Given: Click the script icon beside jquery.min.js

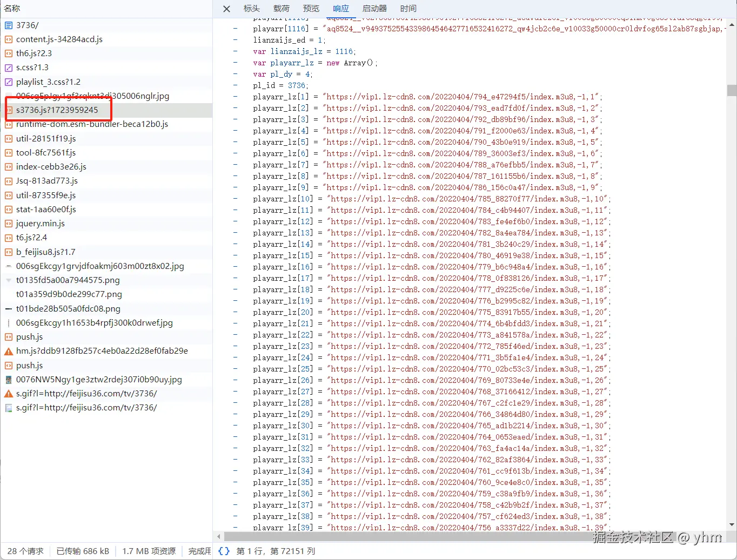Looking at the screenshot, I should click(9, 224).
